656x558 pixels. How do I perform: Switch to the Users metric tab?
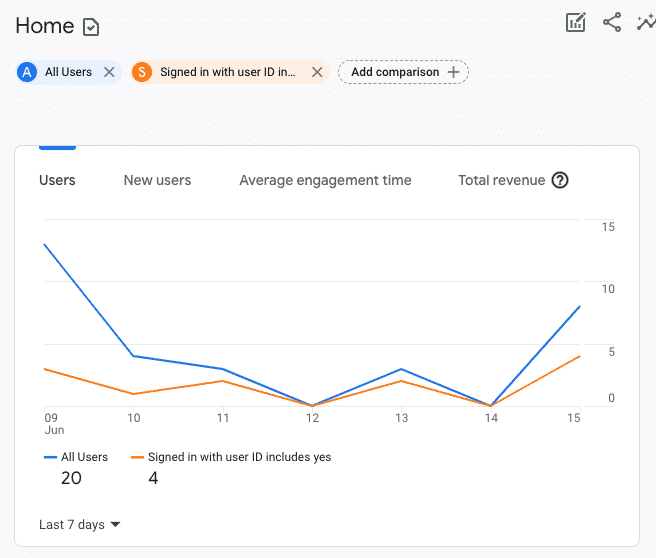pyautogui.click(x=57, y=180)
